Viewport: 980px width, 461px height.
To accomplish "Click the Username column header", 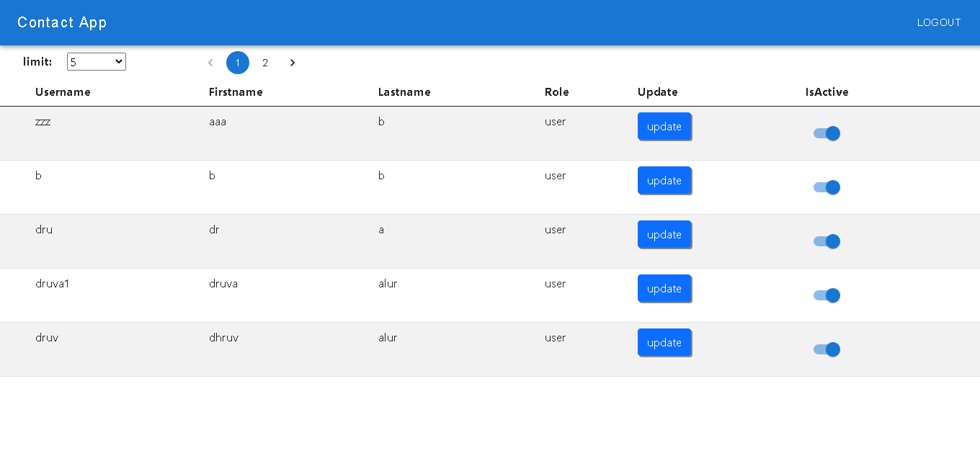I will tap(63, 91).
